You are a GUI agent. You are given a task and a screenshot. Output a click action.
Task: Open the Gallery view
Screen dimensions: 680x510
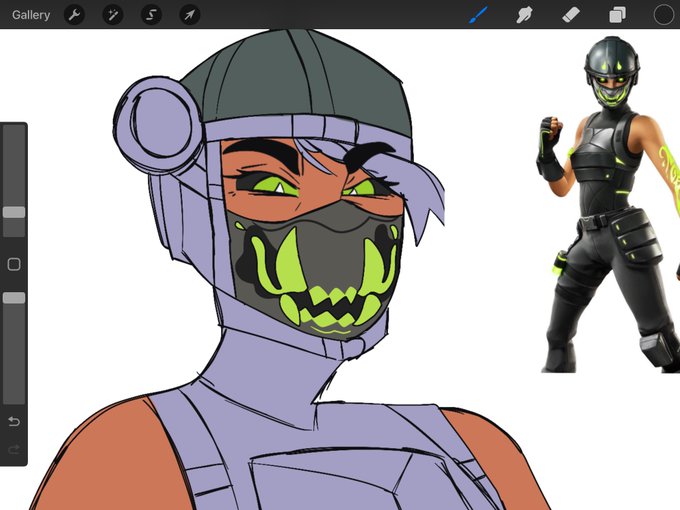[31, 15]
